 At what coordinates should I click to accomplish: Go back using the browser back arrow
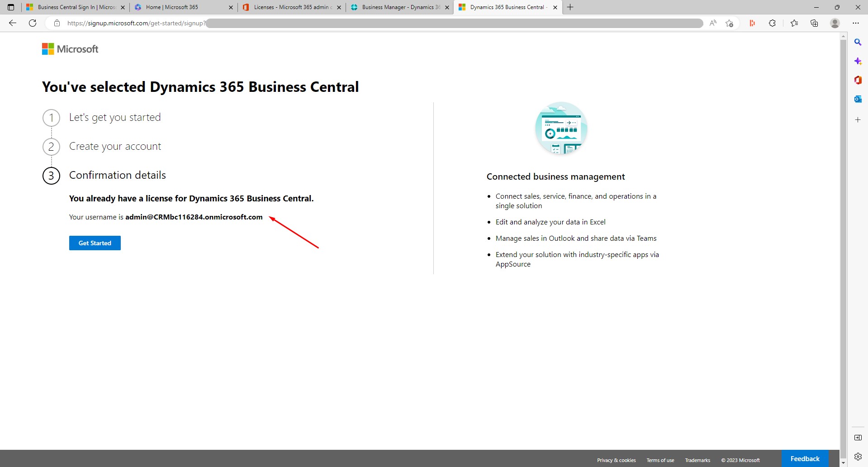[x=13, y=23]
